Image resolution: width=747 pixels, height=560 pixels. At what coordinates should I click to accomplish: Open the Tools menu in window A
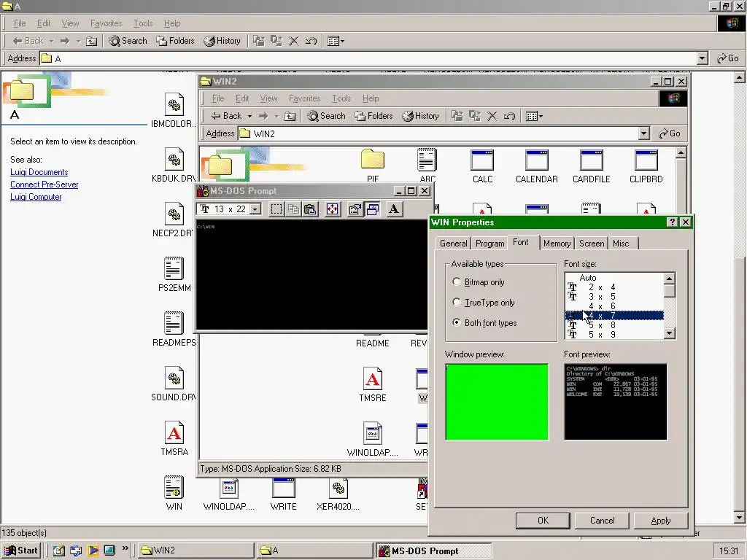point(143,23)
